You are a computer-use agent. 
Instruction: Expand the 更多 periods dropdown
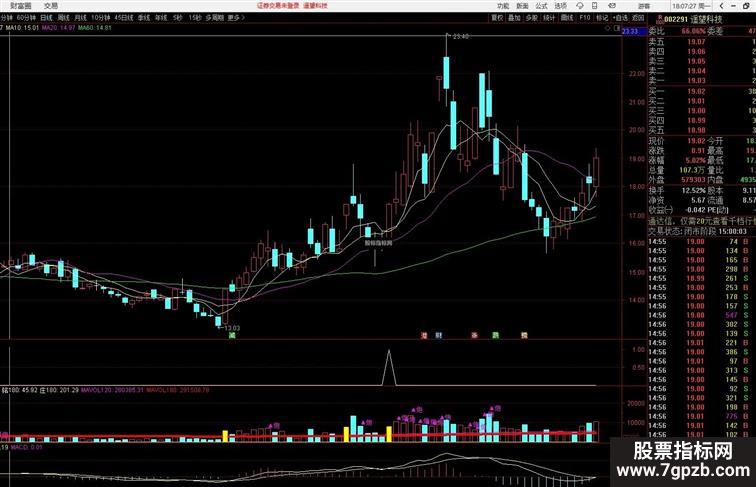point(235,17)
